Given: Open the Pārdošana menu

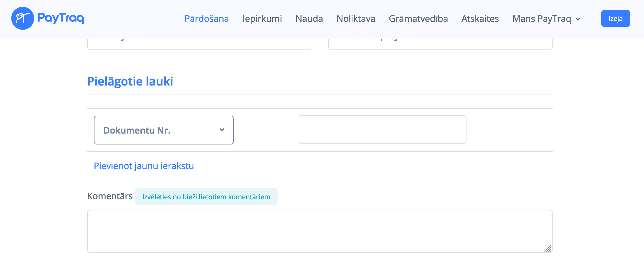Looking at the screenshot, I should coord(207,19).
